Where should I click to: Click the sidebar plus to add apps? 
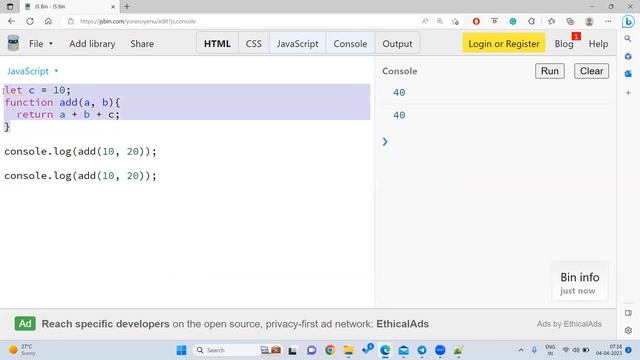pos(628,93)
